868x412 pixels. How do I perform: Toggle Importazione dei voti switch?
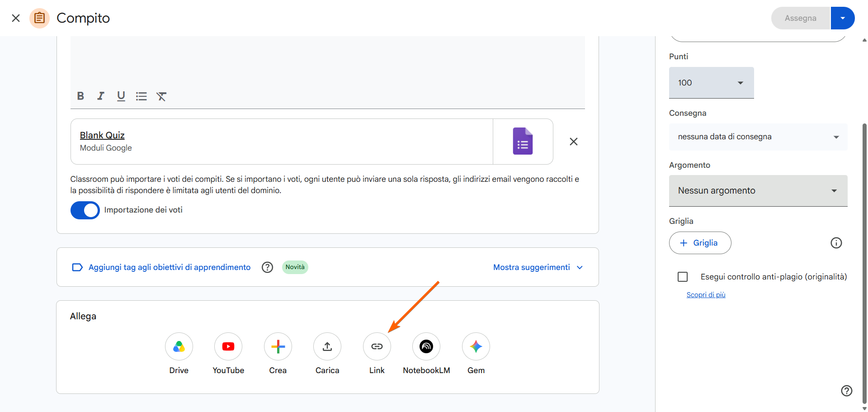[x=85, y=210]
